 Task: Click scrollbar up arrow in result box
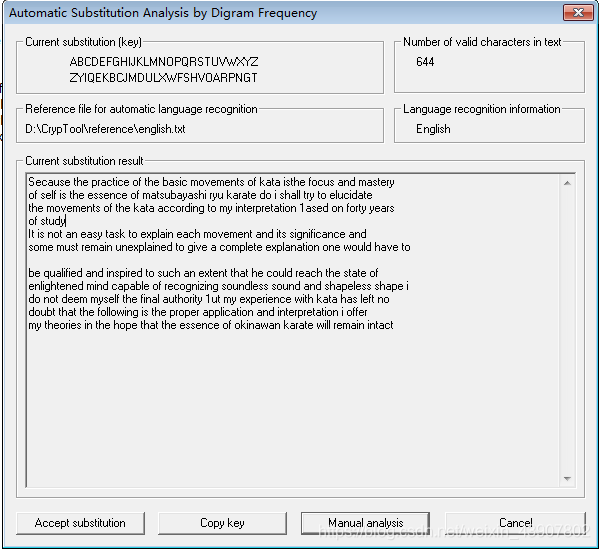567,183
